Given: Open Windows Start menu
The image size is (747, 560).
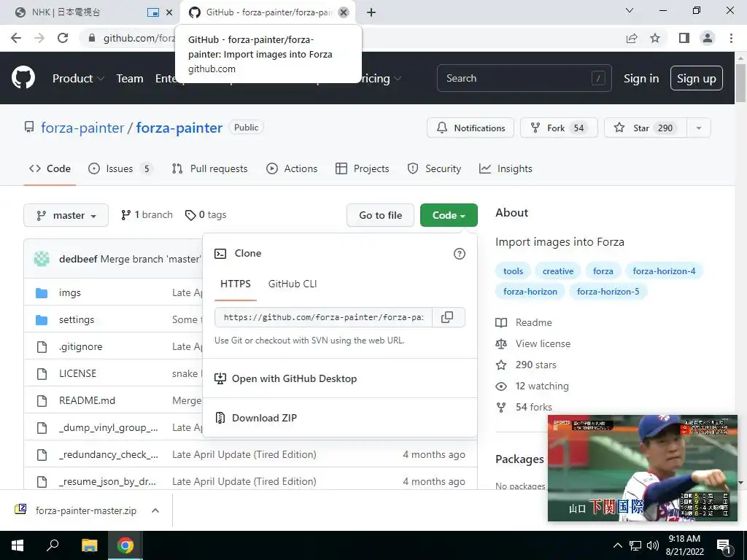Looking at the screenshot, I should (x=18, y=545).
